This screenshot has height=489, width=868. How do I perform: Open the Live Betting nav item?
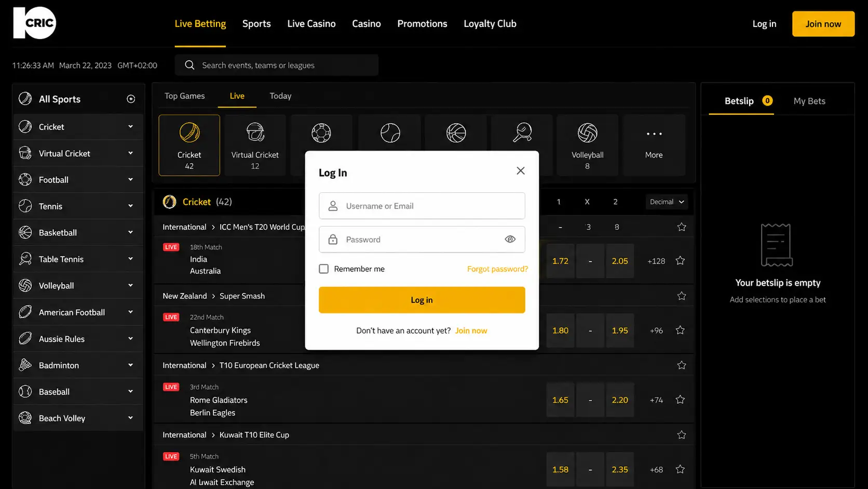200,24
